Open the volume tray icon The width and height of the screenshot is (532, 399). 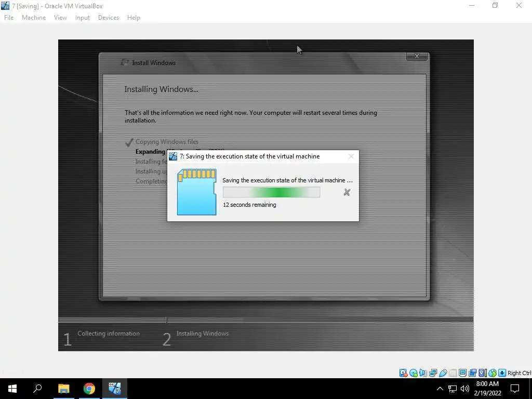point(465,389)
